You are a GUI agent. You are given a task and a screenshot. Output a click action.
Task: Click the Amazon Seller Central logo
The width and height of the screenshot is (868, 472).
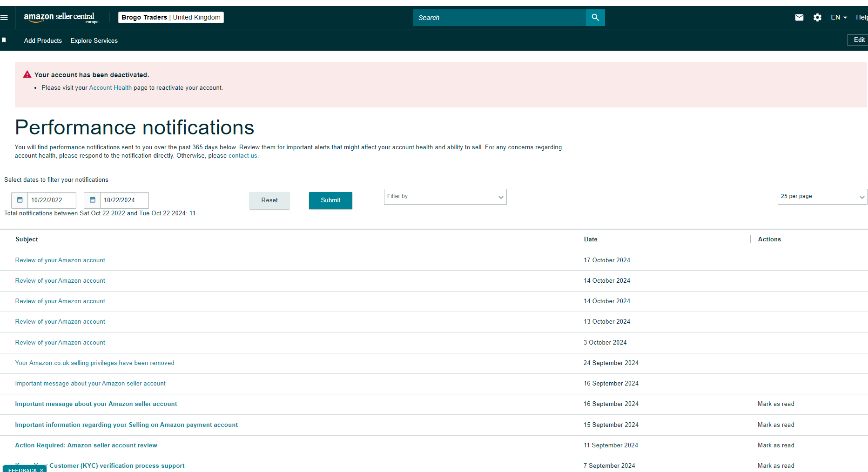(x=61, y=18)
